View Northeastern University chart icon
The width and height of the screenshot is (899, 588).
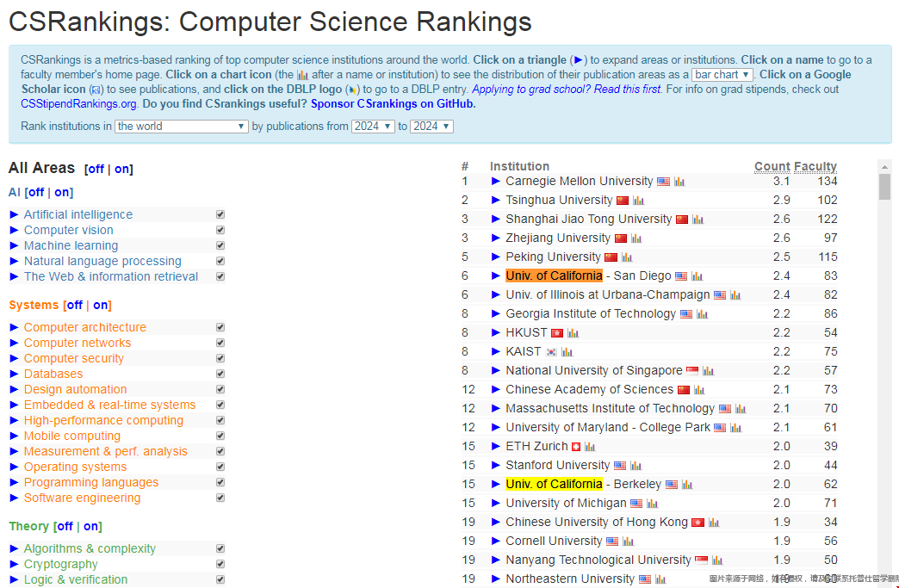pos(660,579)
